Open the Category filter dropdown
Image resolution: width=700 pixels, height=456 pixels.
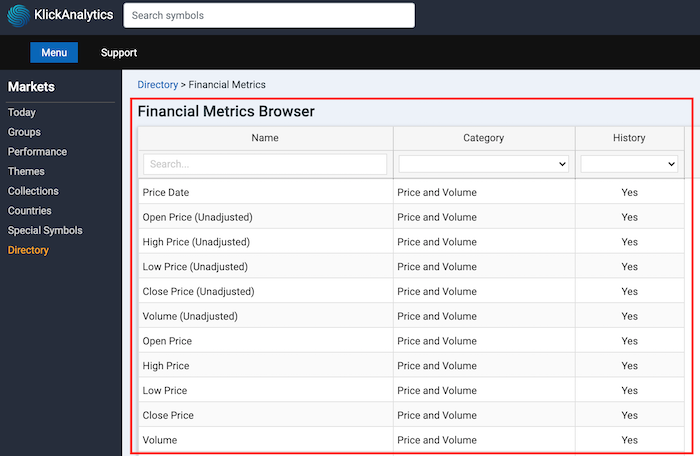(483, 164)
